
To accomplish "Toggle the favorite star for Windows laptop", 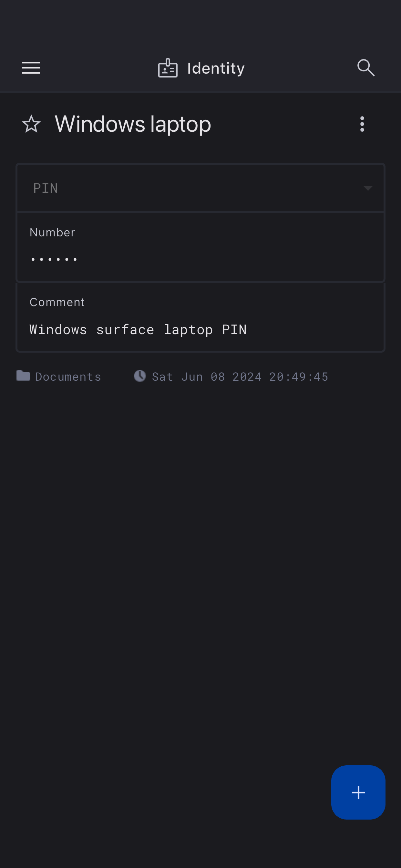I will tap(31, 124).
